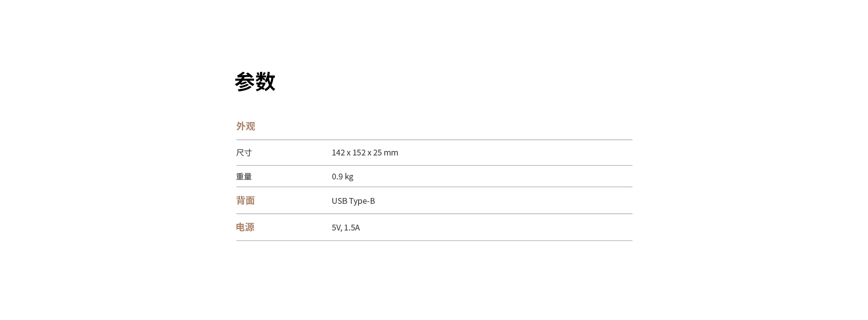The height and width of the screenshot is (320, 868).
Task: Select the USB Type-B value text
Action: coord(353,201)
